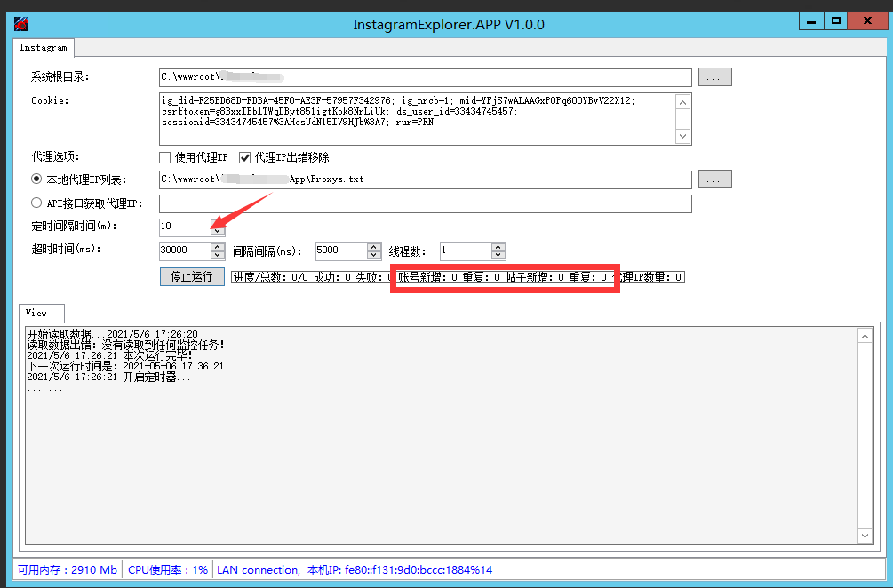The image size is (893, 588).
Task: Decrease the 定时间隔时间 value
Action: 218,231
